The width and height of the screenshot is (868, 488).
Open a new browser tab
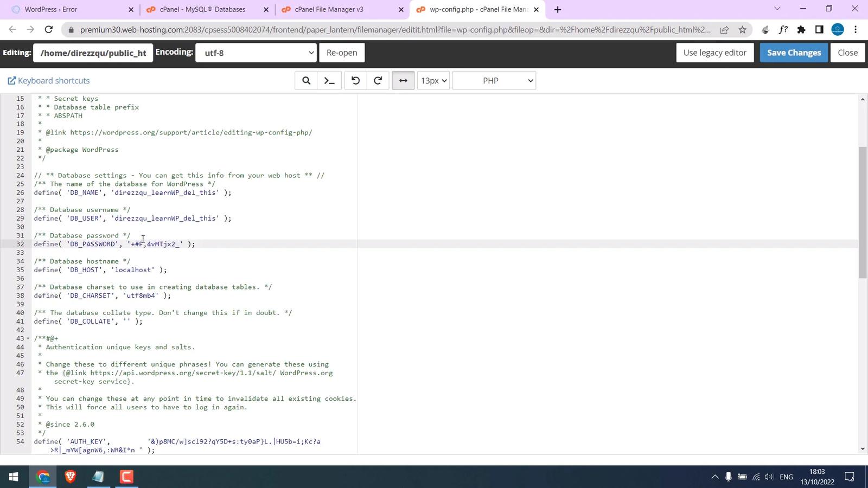click(x=558, y=9)
